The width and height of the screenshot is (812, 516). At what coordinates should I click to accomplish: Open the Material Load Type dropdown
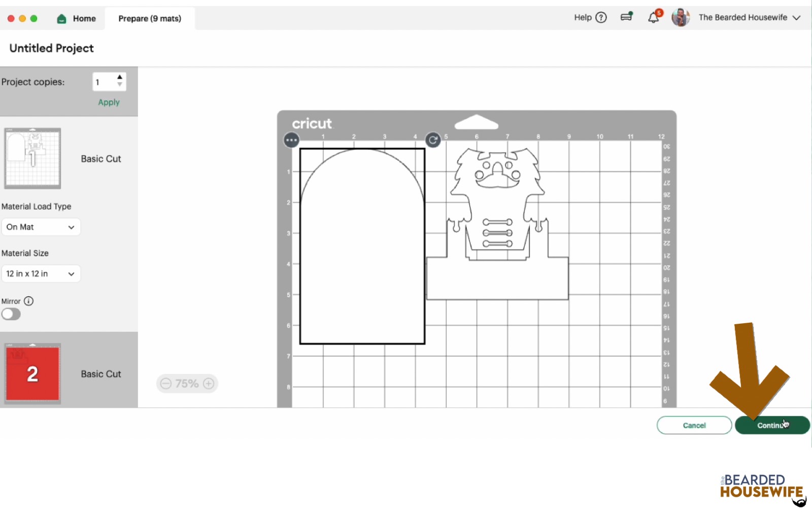pos(41,227)
